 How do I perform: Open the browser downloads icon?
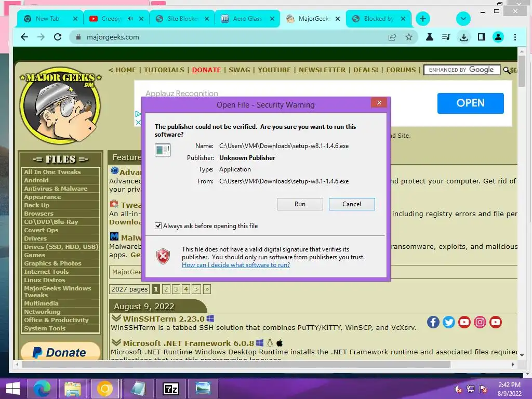(464, 37)
